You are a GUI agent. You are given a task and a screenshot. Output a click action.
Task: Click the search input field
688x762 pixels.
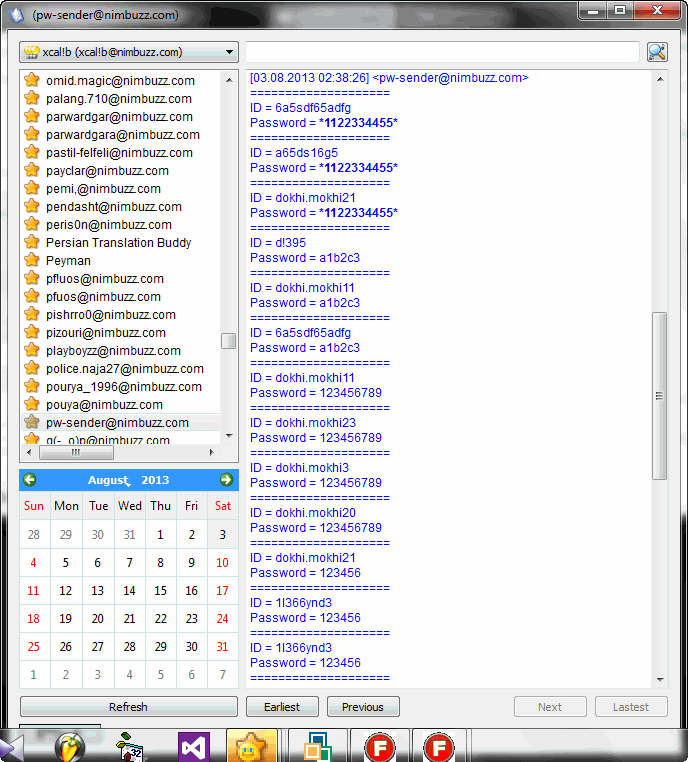point(442,52)
